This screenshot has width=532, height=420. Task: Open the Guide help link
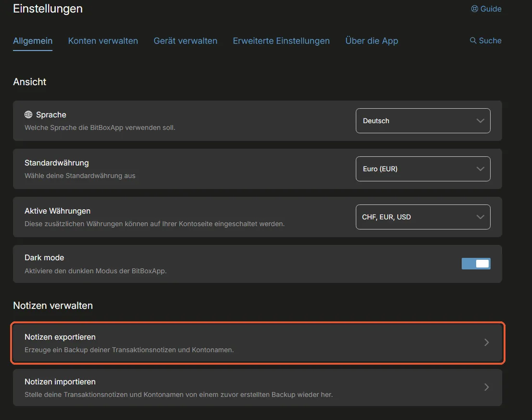coord(486,9)
